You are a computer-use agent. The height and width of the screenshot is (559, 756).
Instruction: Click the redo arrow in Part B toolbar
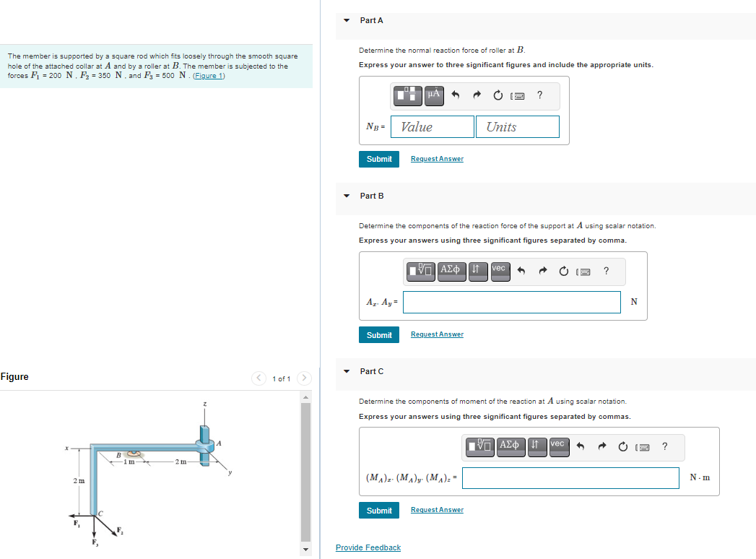(x=542, y=270)
